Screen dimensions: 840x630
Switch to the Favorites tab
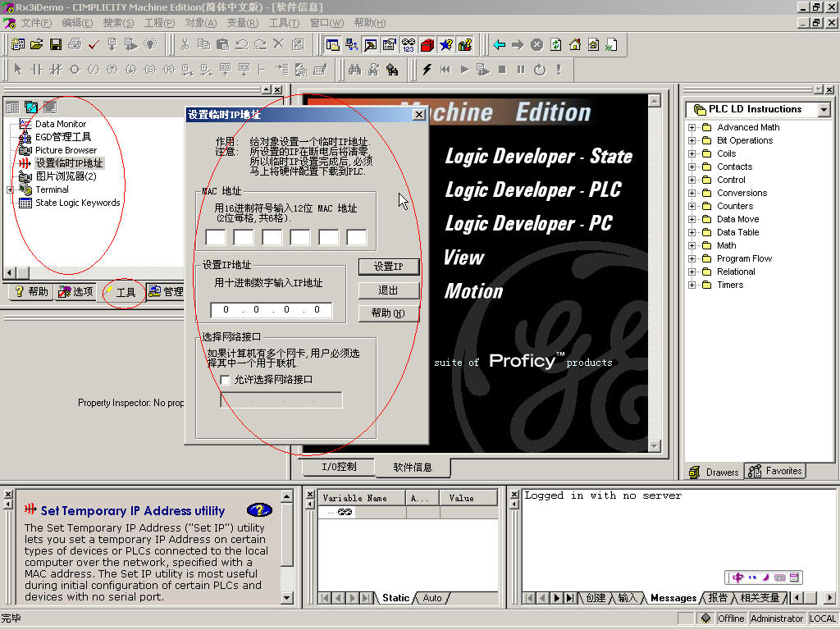[775, 471]
